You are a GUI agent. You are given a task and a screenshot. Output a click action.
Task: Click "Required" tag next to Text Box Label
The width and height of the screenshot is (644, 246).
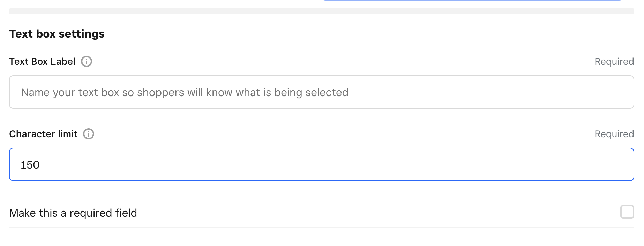(614, 61)
